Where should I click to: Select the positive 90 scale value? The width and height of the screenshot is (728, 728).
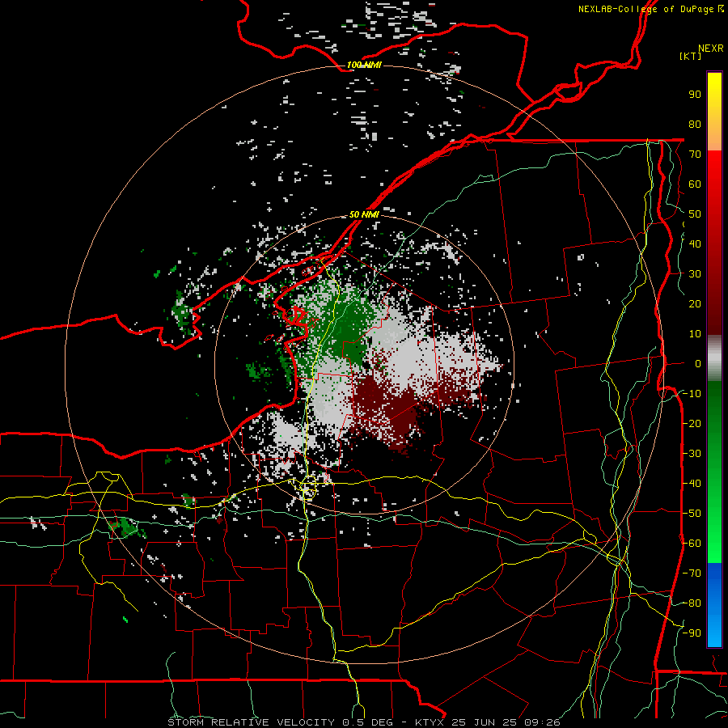click(x=695, y=95)
